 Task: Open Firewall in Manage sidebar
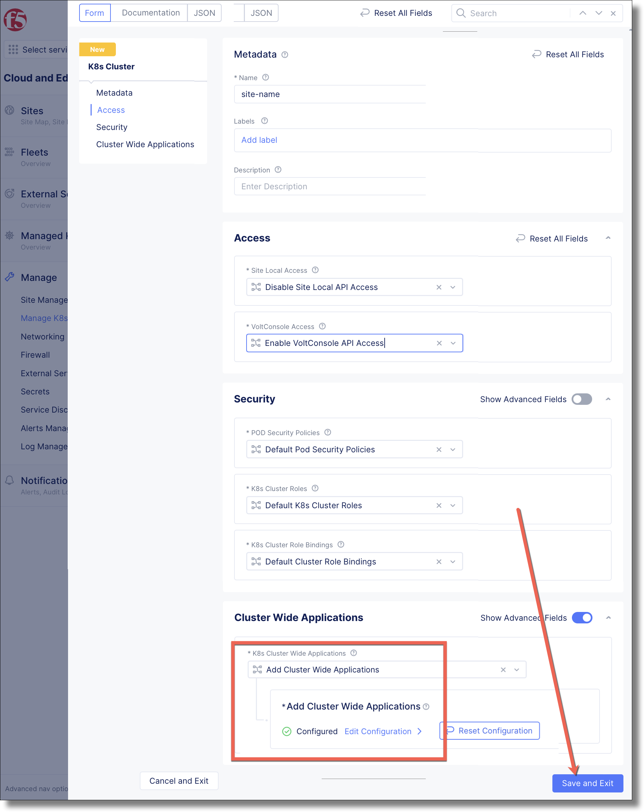coord(35,355)
